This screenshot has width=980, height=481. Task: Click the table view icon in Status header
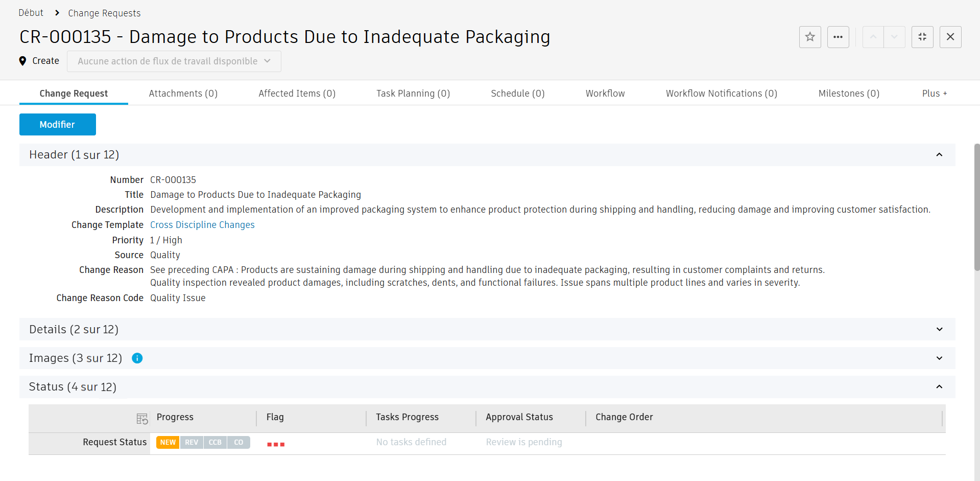coord(142,419)
